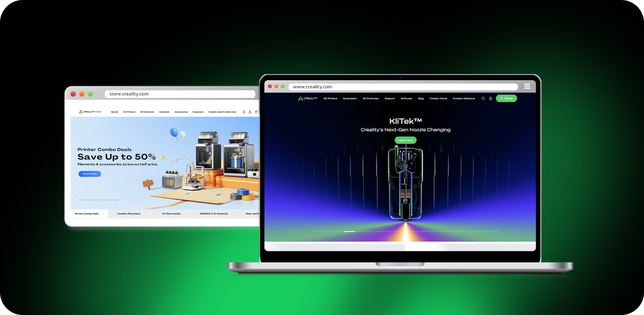Image resolution: width=644 pixels, height=315 pixels.
Task: Click Save Up to 50% headline
Action: tap(117, 157)
